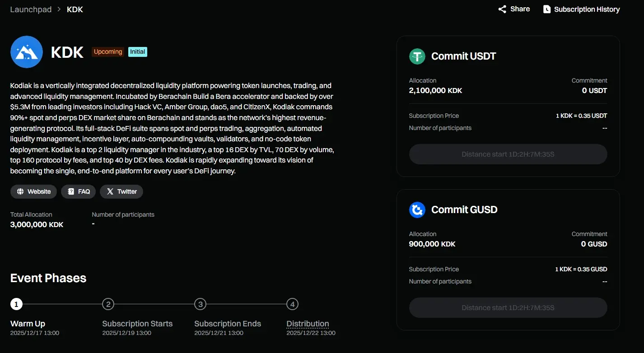The height and width of the screenshot is (353, 644).
Task: Click the 2025/12/21 13:00 date
Action: pyautogui.click(x=219, y=333)
